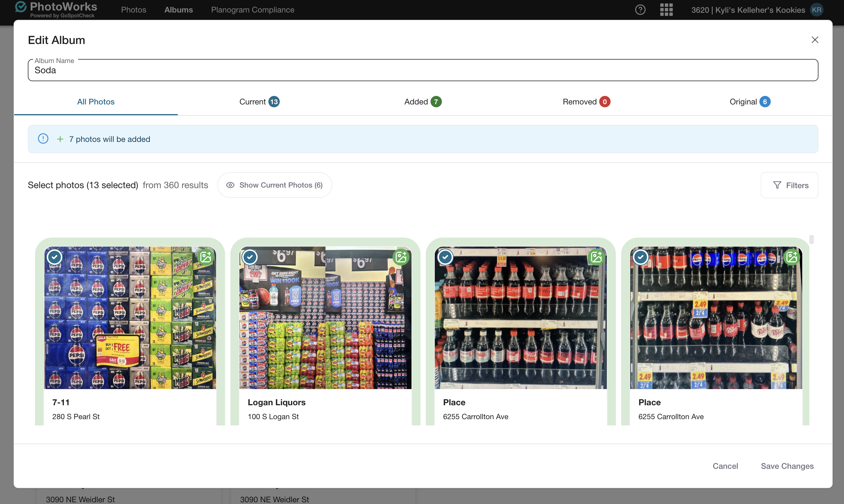Switch to the Current tab

pos(259,102)
